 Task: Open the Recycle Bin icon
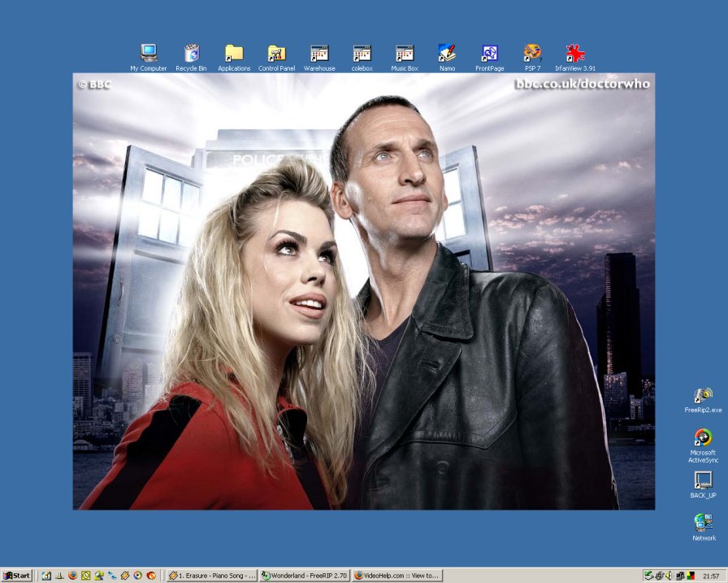tap(191, 58)
